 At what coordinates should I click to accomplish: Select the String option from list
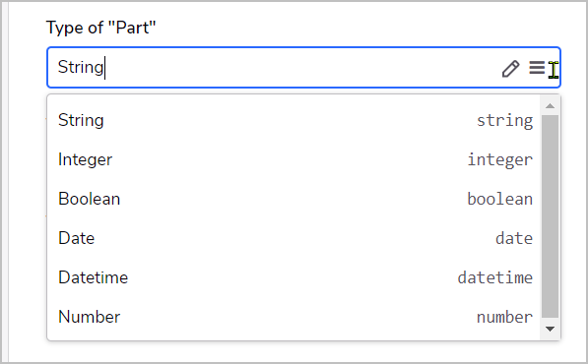point(294,120)
